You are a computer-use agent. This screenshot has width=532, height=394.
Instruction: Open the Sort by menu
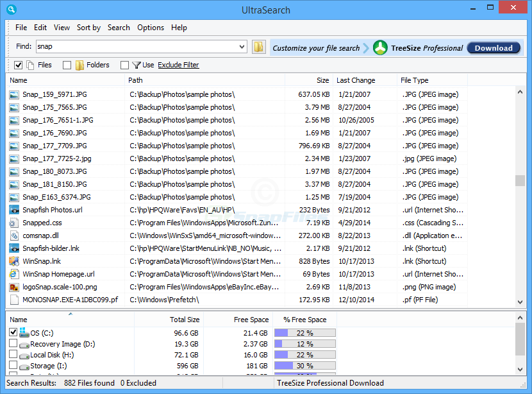[x=88, y=28]
